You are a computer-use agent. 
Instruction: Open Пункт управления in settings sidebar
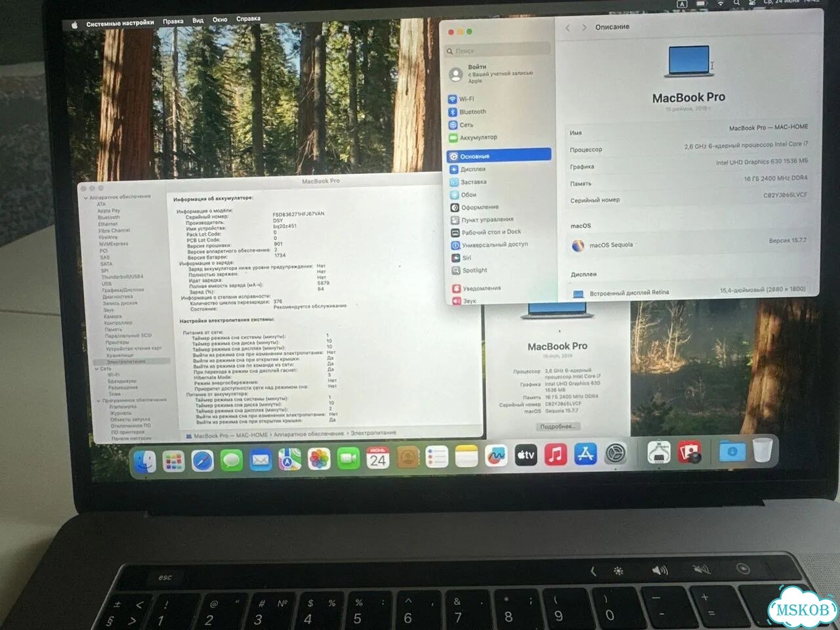pyautogui.click(x=487, y=220)
